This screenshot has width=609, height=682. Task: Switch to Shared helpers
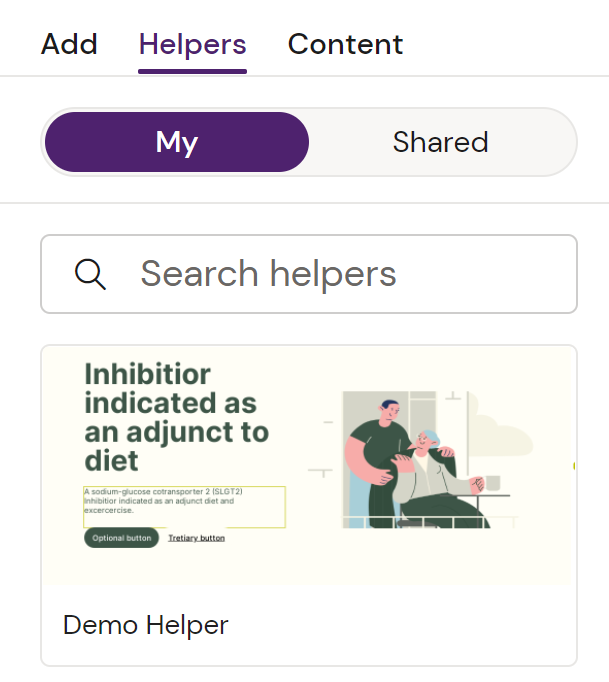440,142
